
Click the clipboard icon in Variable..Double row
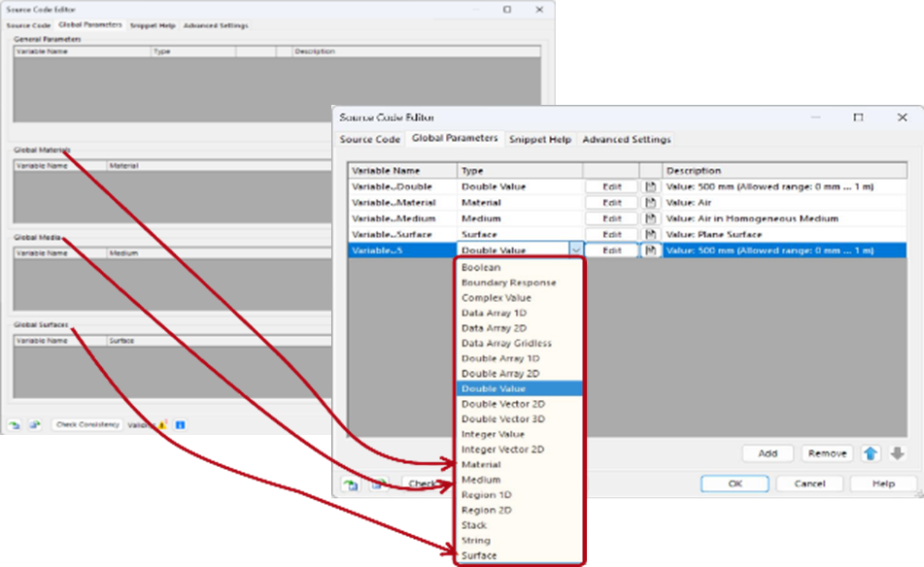pos(651,186)
